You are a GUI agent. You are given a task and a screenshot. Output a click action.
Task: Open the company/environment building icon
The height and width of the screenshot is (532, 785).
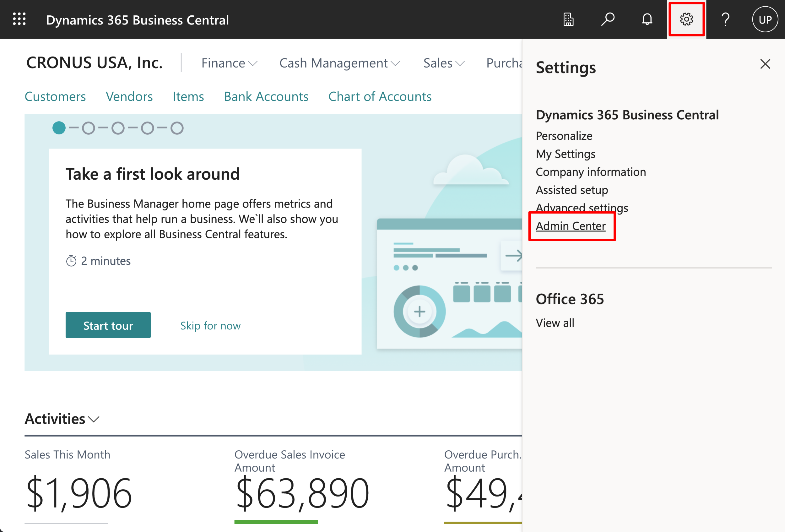[568, 19]
